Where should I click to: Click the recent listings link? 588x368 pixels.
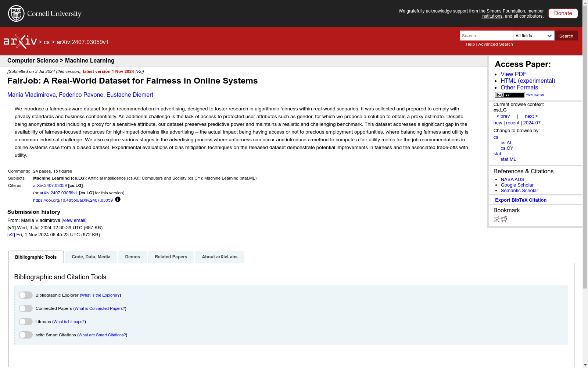click(513, 123)
